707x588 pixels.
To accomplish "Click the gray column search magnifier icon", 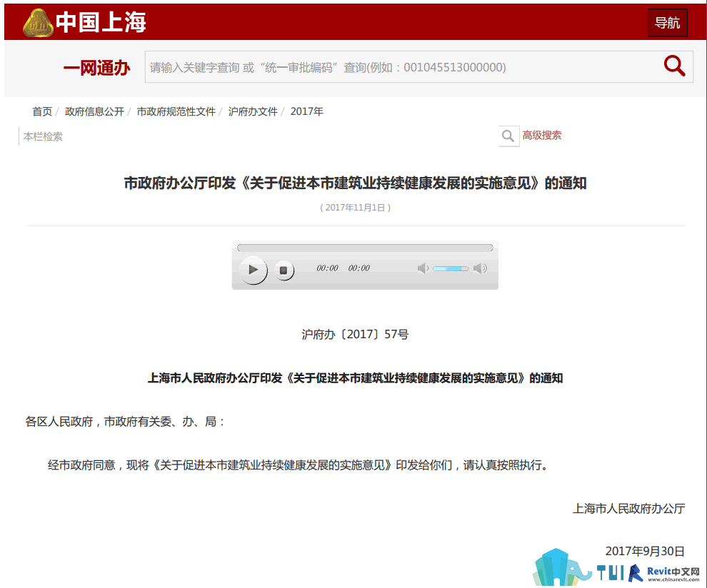I will coord(508,136).
